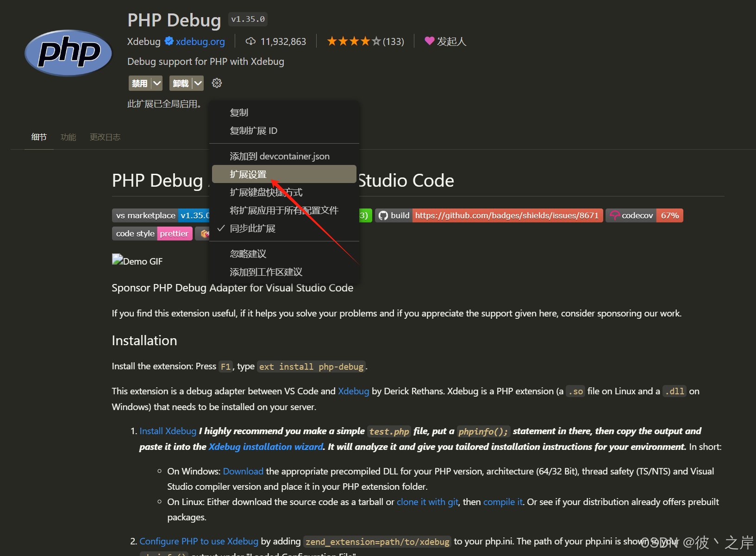The height and width of the screenshot is (556, 756).
Task: Open the Download link under On Windows
Action: click(243, 471)
